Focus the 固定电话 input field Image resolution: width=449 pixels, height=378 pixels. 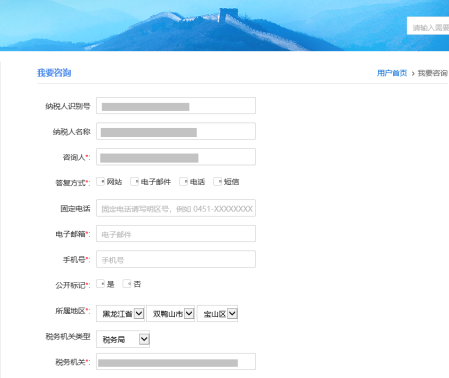176,208
